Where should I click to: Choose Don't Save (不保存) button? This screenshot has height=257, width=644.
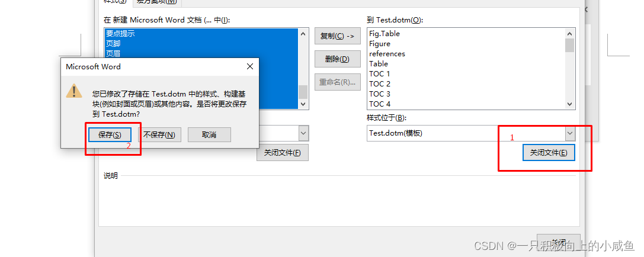(159, 134)
